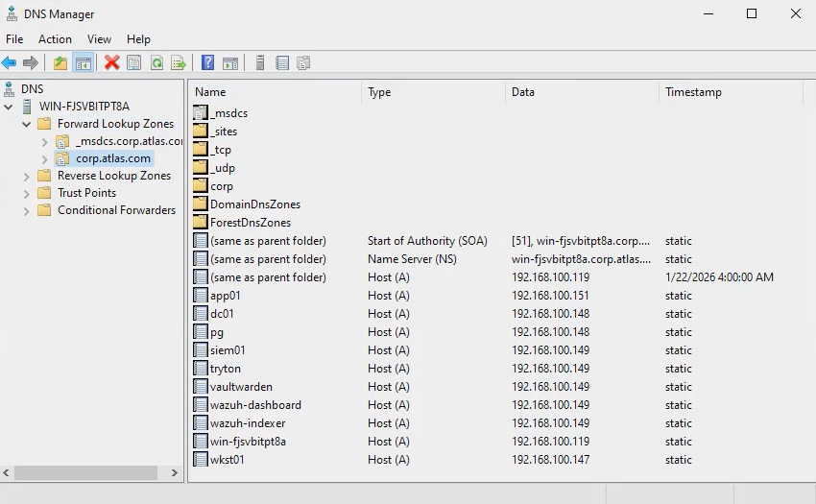
Task: Expand the corp.atlas.com zone node
Action: (45, 158)
